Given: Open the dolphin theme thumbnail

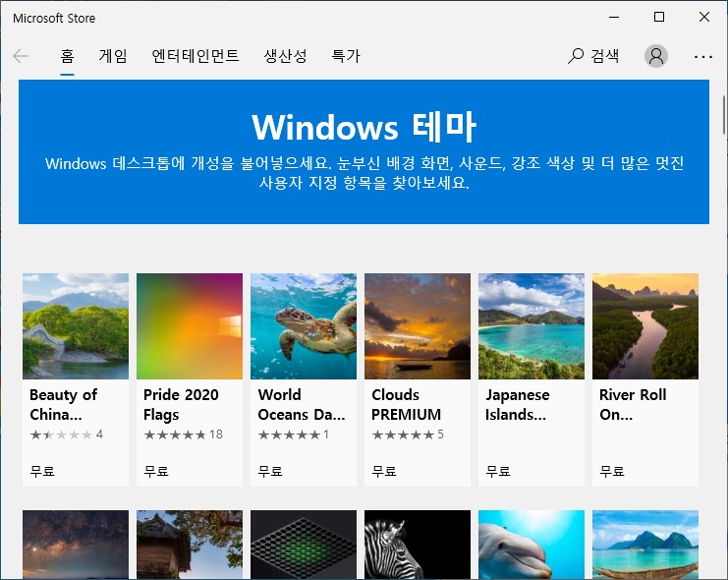Looking at the screenshot, I should click(532, 545).
